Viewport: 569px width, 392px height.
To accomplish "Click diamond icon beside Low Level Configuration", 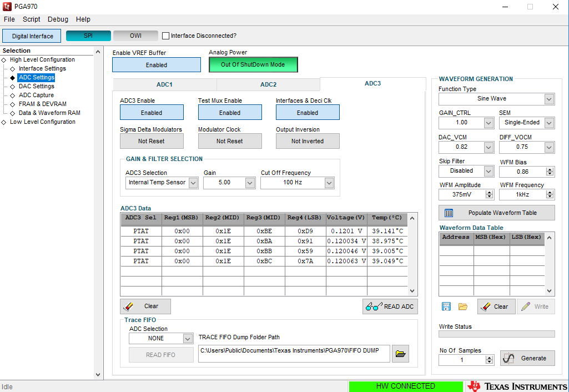I will click(x=4, y=122).
